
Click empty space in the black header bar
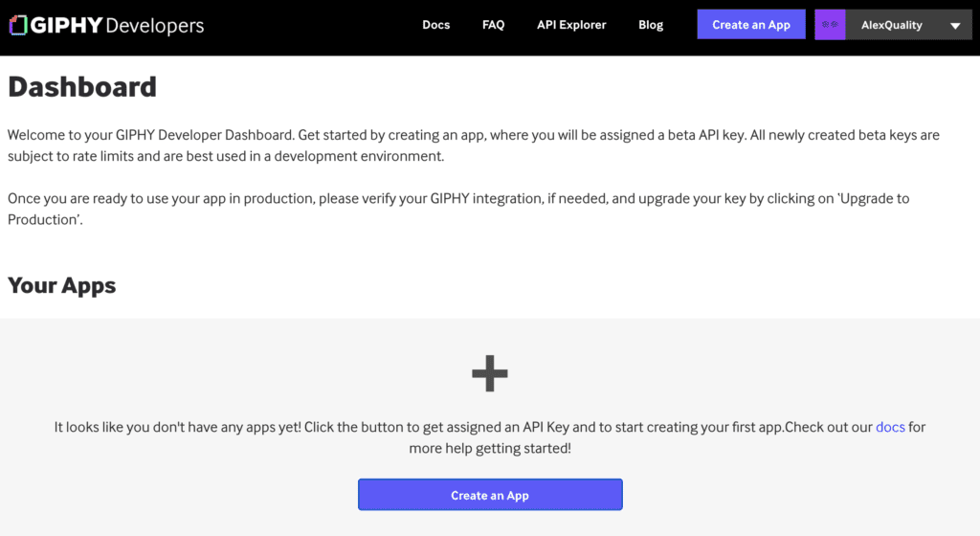(306, 27)
